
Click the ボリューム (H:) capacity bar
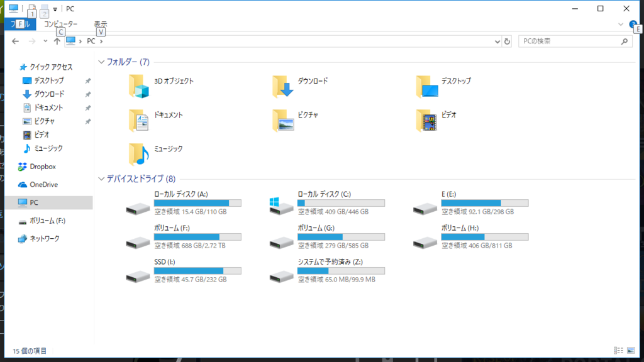pos(485,237)
